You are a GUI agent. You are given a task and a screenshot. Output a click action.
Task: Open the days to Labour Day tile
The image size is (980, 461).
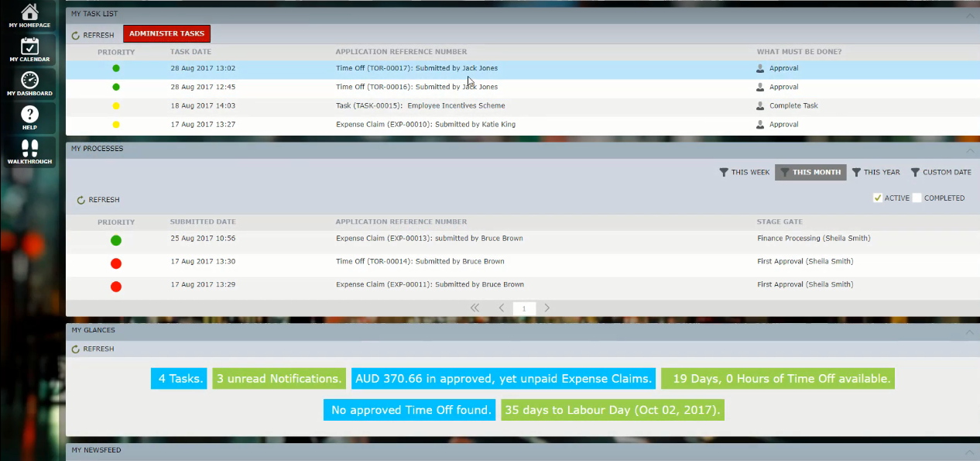tap(613, 410)
